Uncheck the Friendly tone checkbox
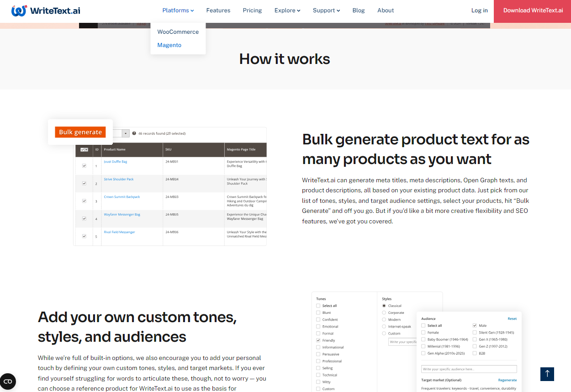 tap(318, 340)
